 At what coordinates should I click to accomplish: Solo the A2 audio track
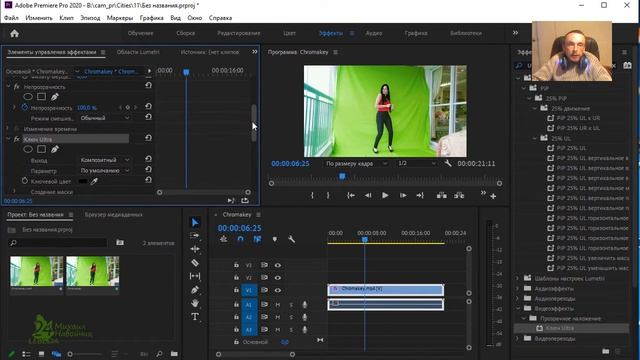click(x=291, y=317)
